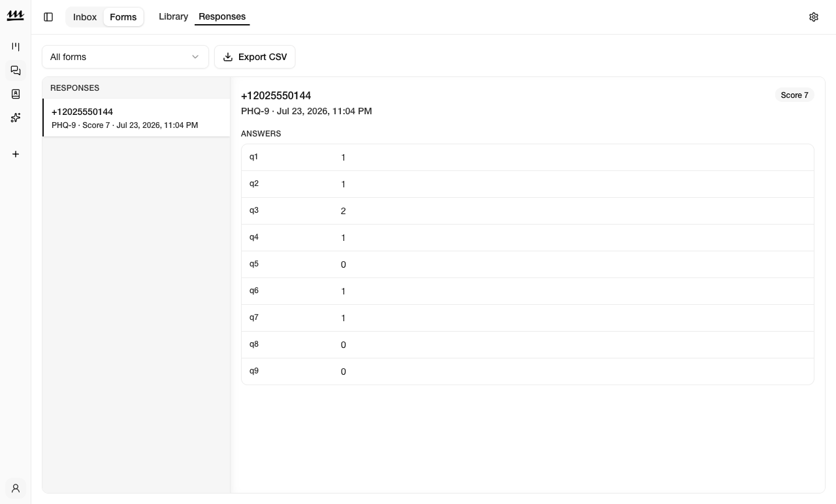This screenshot has width=836, height=504.
Task: Open the conversations chat sidebar icon
Action: tap(16, 71)
